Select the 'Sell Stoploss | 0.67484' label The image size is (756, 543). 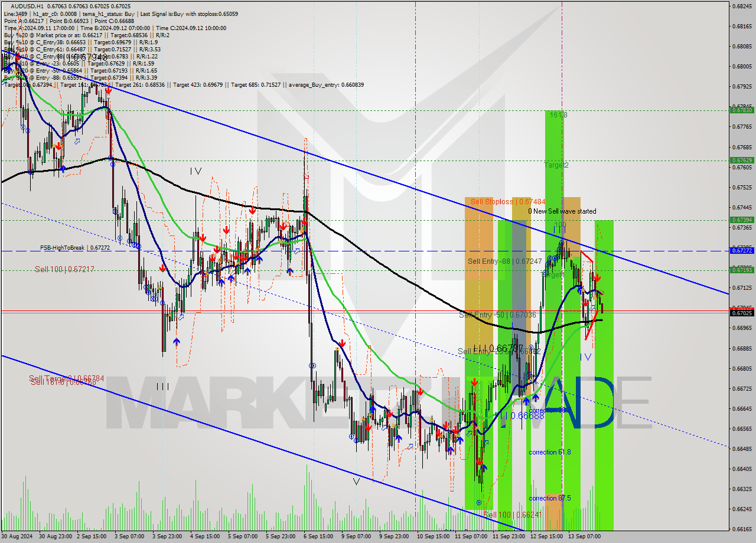click(x=508, y=202)
